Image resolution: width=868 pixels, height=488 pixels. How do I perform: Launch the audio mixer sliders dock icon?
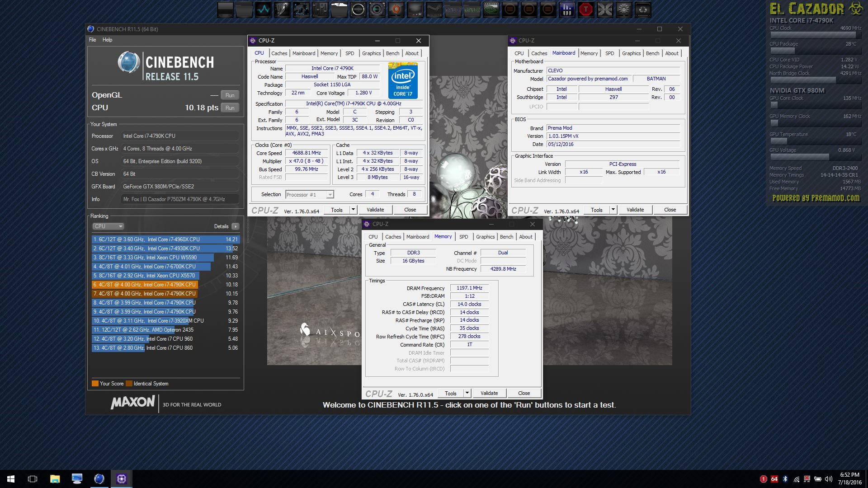[x=320, y=9]
